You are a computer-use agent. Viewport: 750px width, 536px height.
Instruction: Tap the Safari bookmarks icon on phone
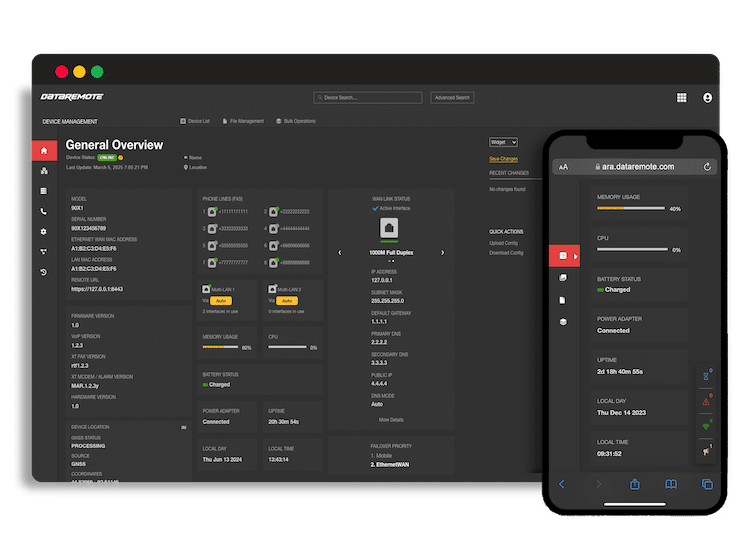(671, 484)
